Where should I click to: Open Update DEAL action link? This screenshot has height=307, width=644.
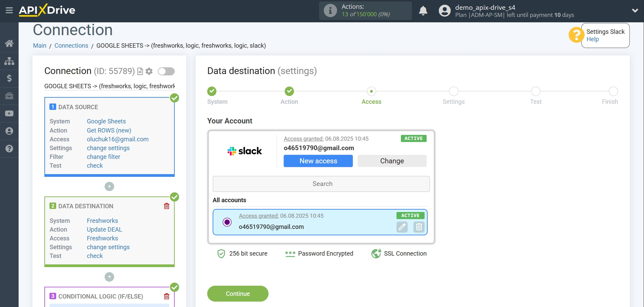point(105,230)
